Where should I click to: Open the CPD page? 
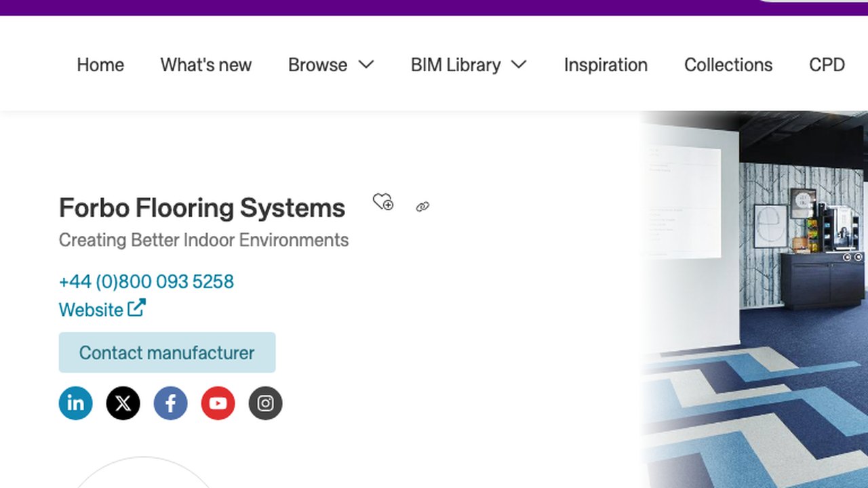[x=827, y=65]
